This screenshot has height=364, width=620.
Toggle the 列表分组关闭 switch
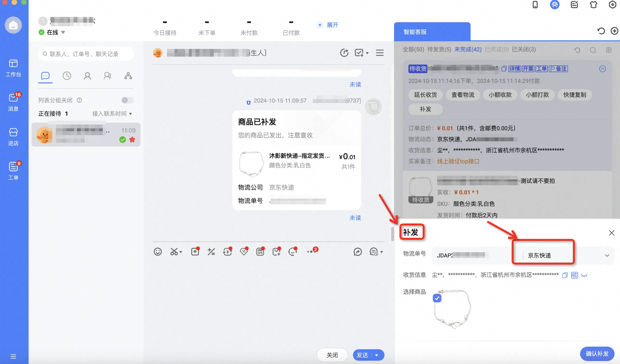128,100
